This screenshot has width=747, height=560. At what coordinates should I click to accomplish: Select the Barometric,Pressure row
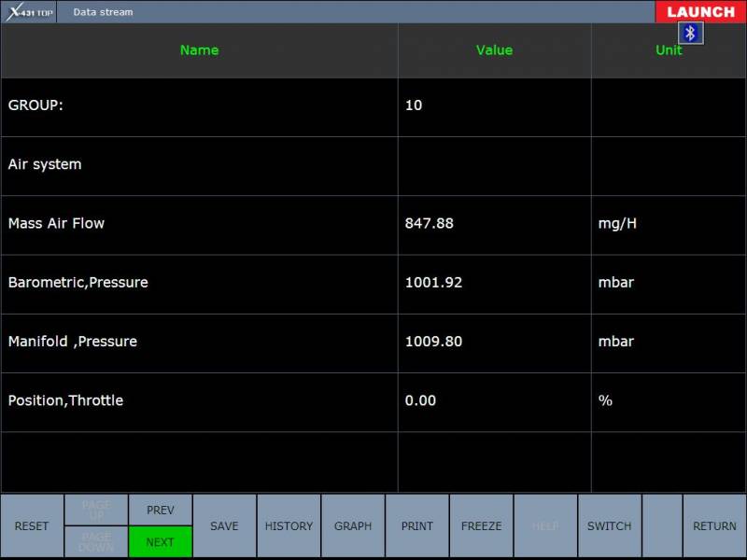point(199,283)
